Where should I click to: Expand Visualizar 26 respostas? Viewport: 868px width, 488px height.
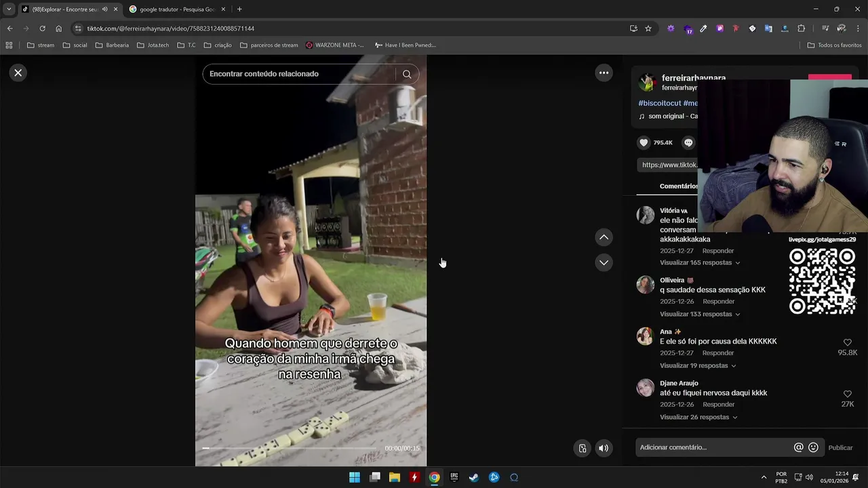(698, 417)
